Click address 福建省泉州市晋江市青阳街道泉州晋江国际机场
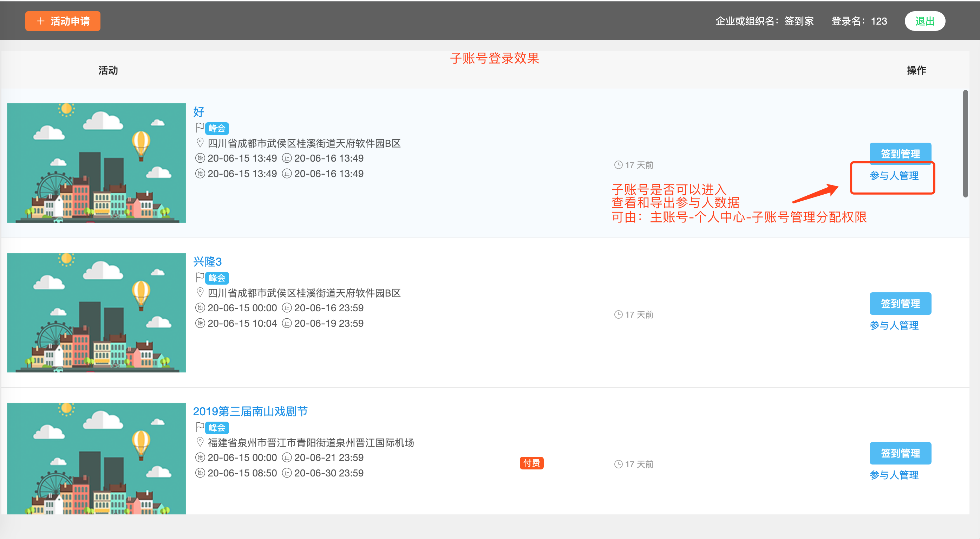This screenshot has width=980, height=539. (x=311, y=442)
